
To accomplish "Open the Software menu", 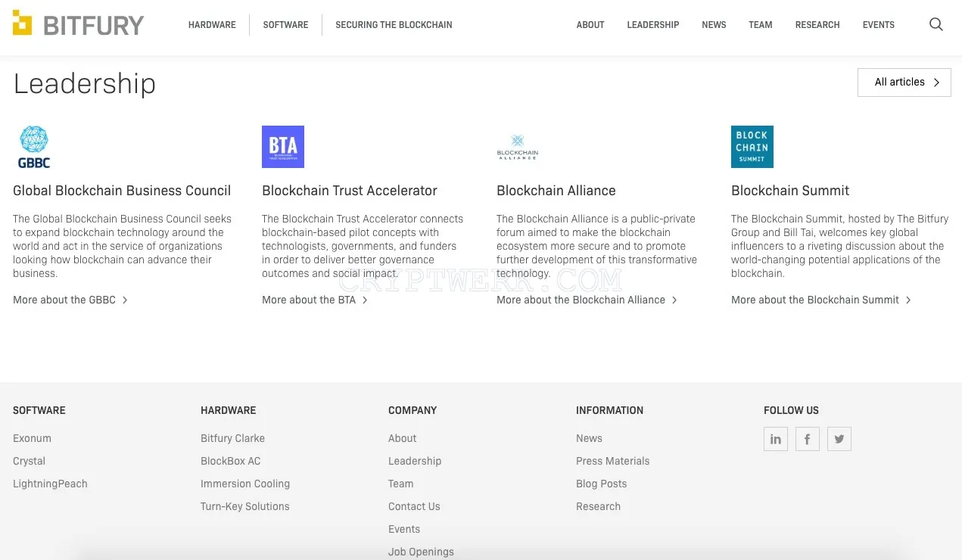I will (x=285, y=25).
